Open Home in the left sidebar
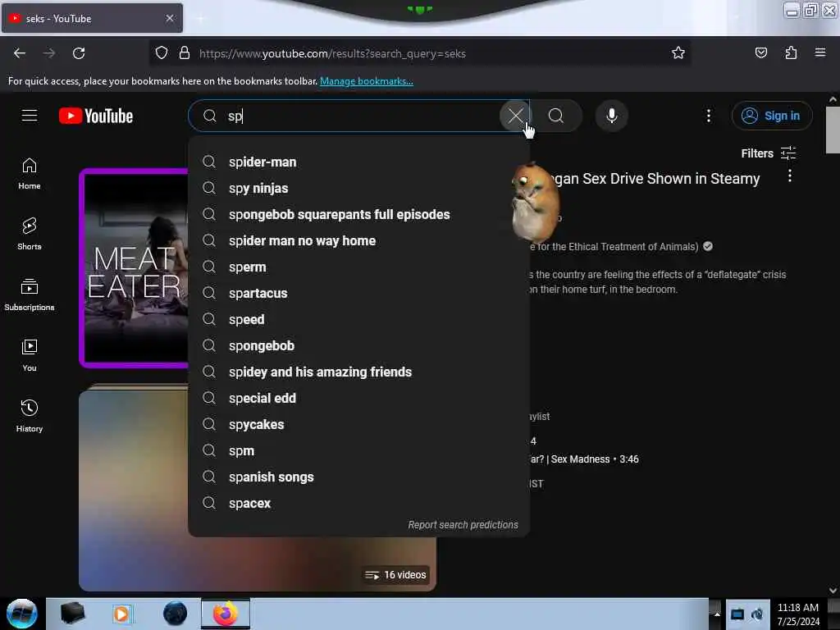This screenshot has height=630, width=840. [x=30, y=174]
